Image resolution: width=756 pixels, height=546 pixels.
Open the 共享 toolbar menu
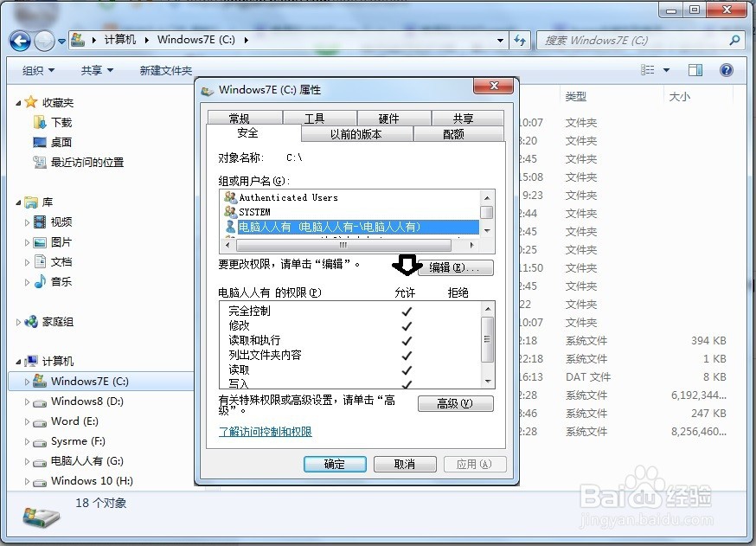pos(97,70)
